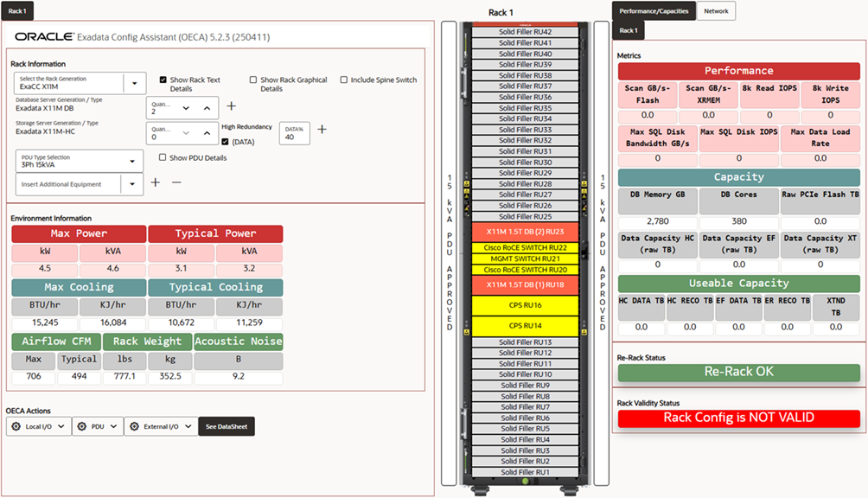Enable Show Rack Graphical Details checkbox
Image resolution: width=868 pixels, height=498 pixels.
coord(253,80)
